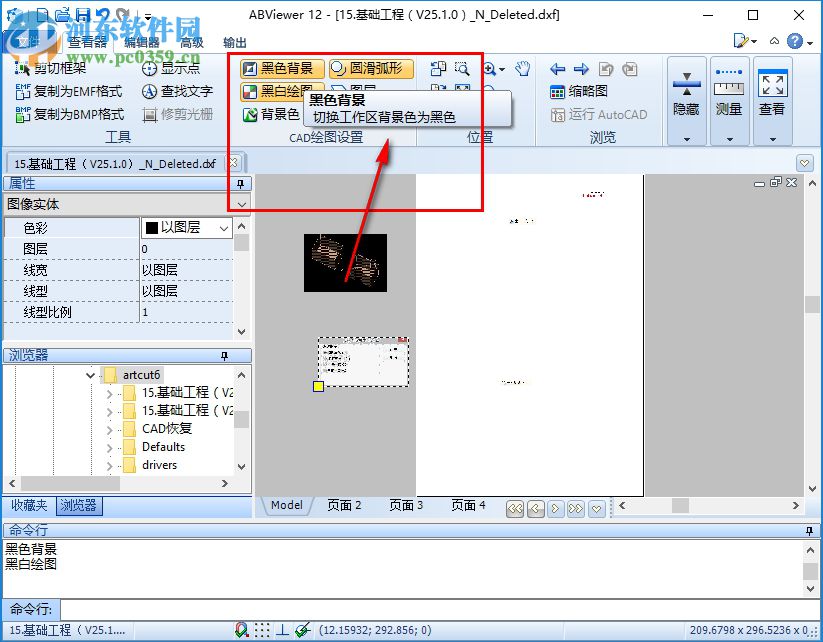Open the 缩略图 thumbnail view
823x642 pixels.
582,89
